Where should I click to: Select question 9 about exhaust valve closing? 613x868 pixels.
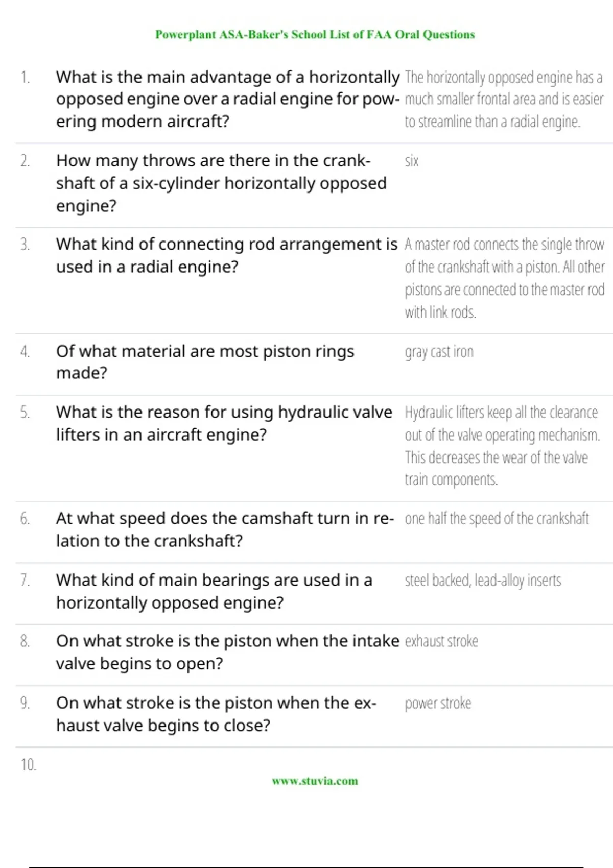point(216,714)
